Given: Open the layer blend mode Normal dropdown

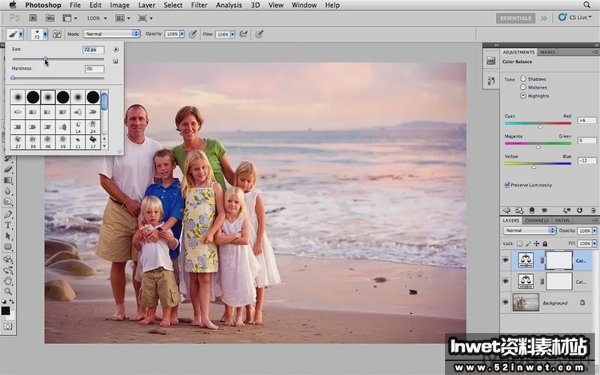Looking at the screenshot, I should click(530, 230).
